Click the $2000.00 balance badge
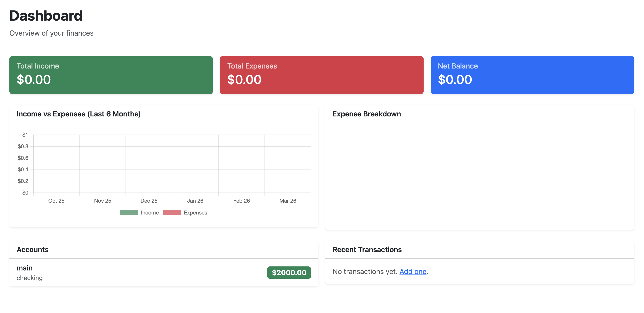The width and height of the screenshot is (644, 313). pos(289,273)
